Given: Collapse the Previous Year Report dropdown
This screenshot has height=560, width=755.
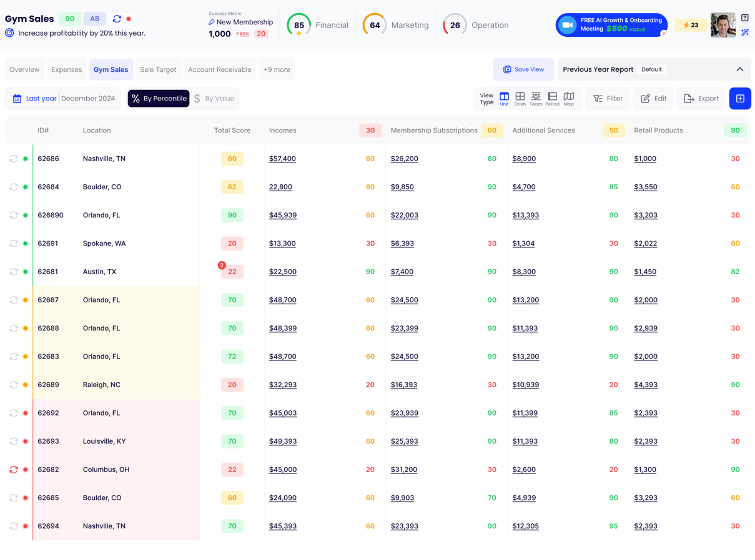Looking at the screenshot, I should pyautogui.click(x=740, y=69).
